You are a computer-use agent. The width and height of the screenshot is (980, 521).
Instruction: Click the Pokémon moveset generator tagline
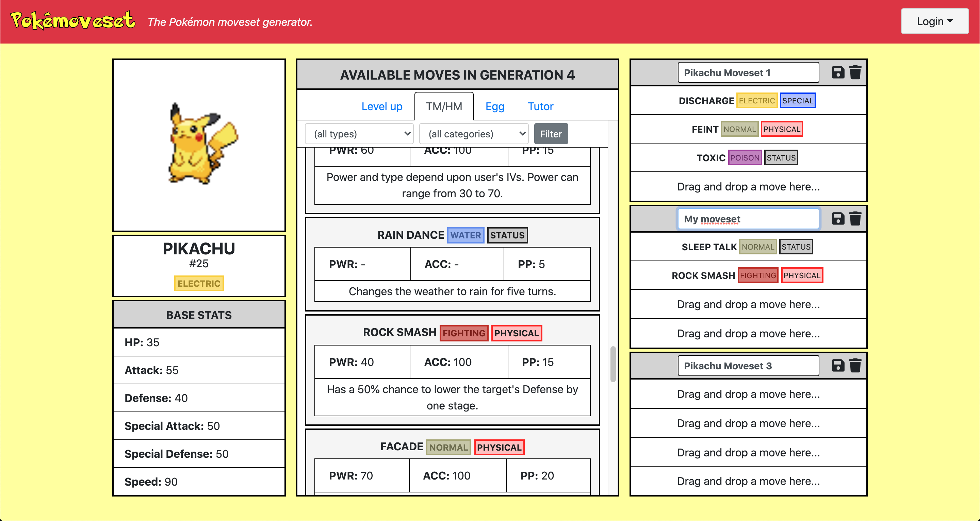[230, 22]
